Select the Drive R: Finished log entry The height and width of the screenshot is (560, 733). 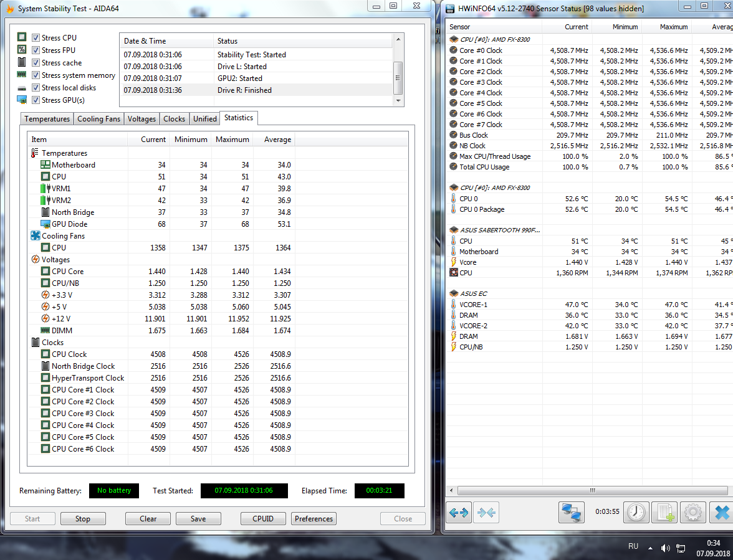pyautogui.click(x=257, y=90)
